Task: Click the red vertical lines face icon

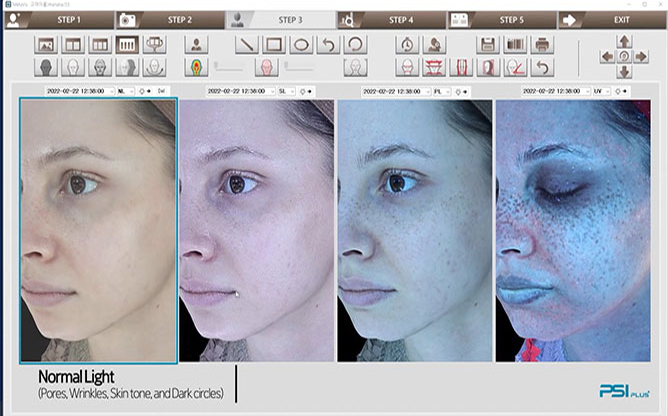Action: tap(461, 67)
